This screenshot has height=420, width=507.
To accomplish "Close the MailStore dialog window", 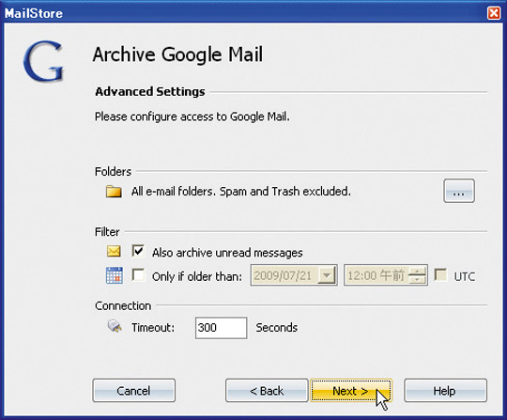I will [494, 13].
